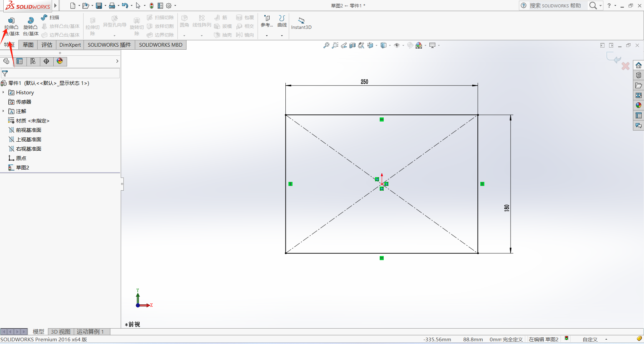Select 前视基准面 in the feature tree
This screenshot has height=344, width=644.
pyautogui.click(x=29, y=130)
